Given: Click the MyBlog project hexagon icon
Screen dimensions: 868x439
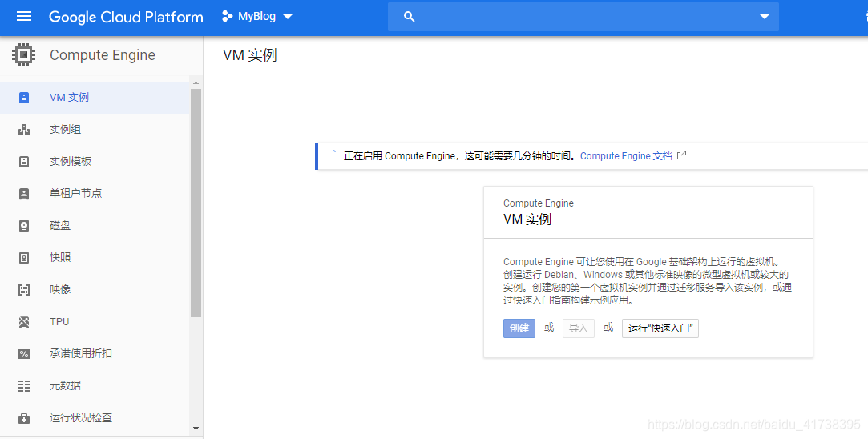Looking at the screenshot, I should click(227, 17).
